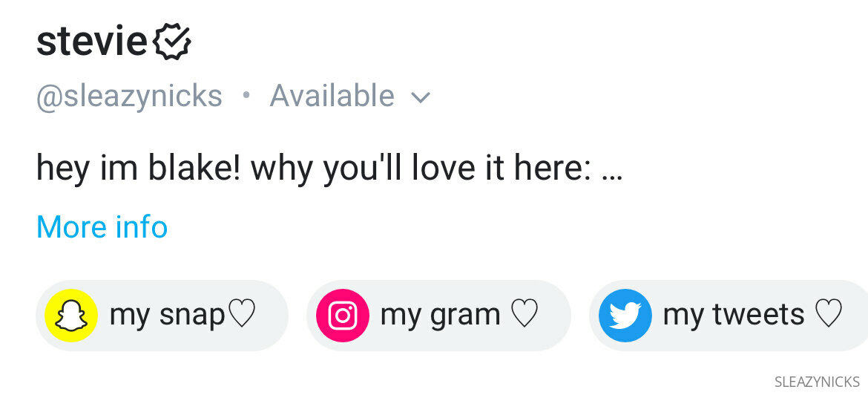Open the pink Instagram camera icon
The width and height of the screenshot is (868, 398).
pos(343,316)
